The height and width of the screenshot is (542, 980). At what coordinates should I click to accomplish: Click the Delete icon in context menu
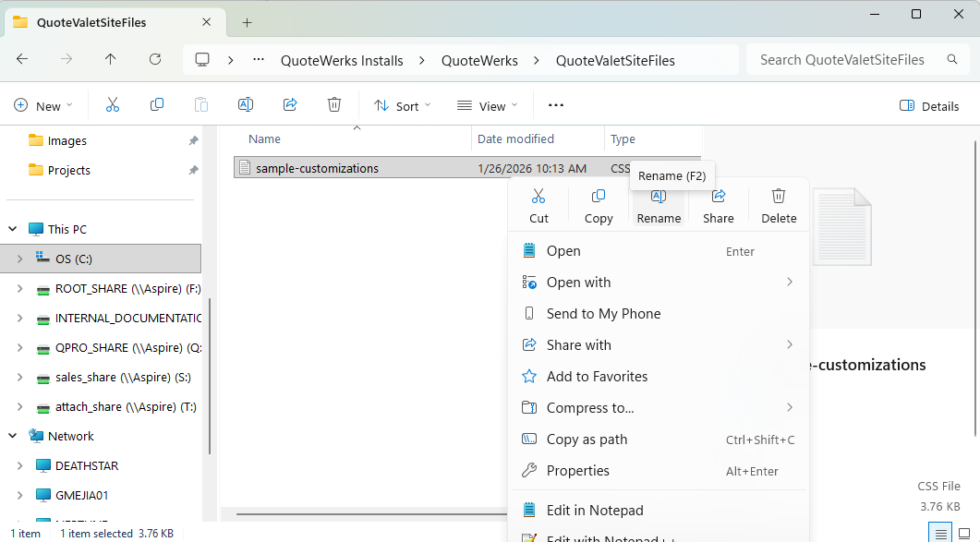[779, 205]
